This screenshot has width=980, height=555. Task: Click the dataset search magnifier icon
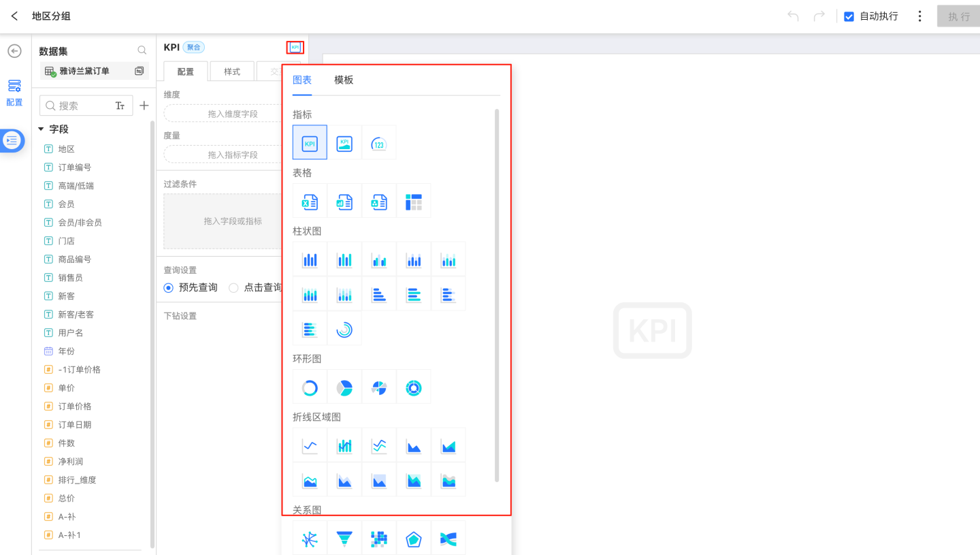click(x=142, y=50)
